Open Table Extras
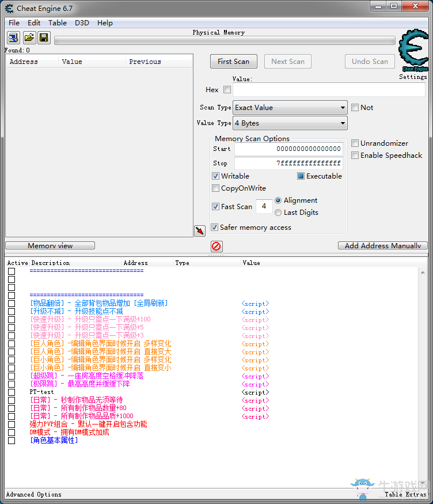The height and width of the screenshot is (504, 433). tap(406, 494)
